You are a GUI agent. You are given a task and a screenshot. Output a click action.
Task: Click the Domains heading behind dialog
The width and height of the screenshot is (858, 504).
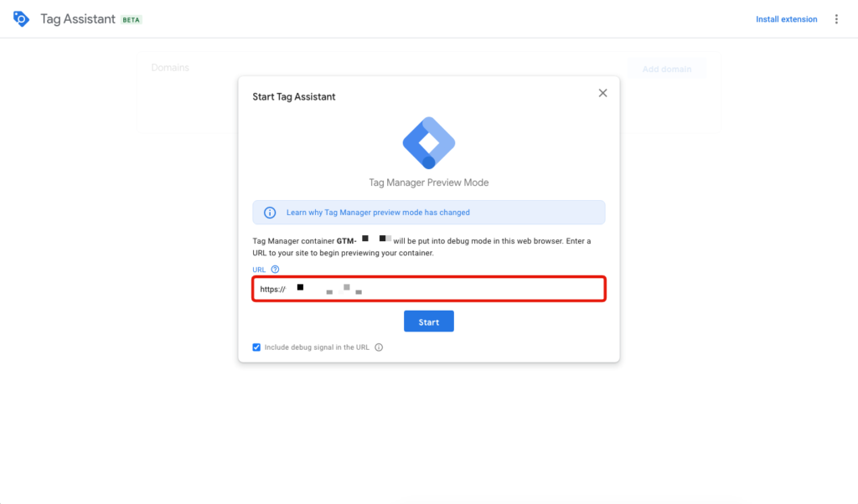coord(170,68)
